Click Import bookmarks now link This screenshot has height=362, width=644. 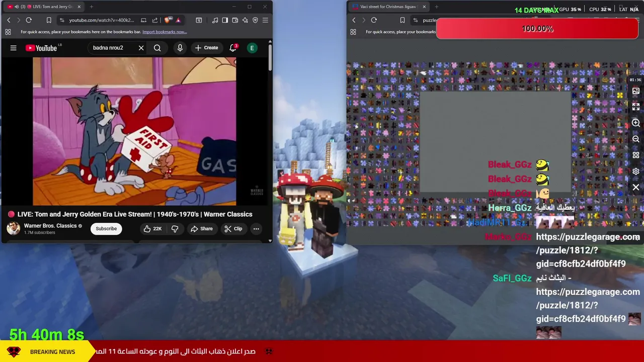165,32
